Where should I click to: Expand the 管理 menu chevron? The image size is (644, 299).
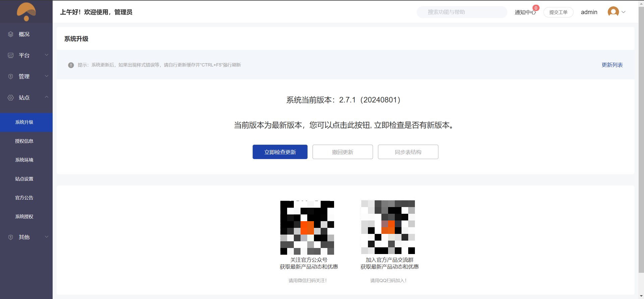47,76
